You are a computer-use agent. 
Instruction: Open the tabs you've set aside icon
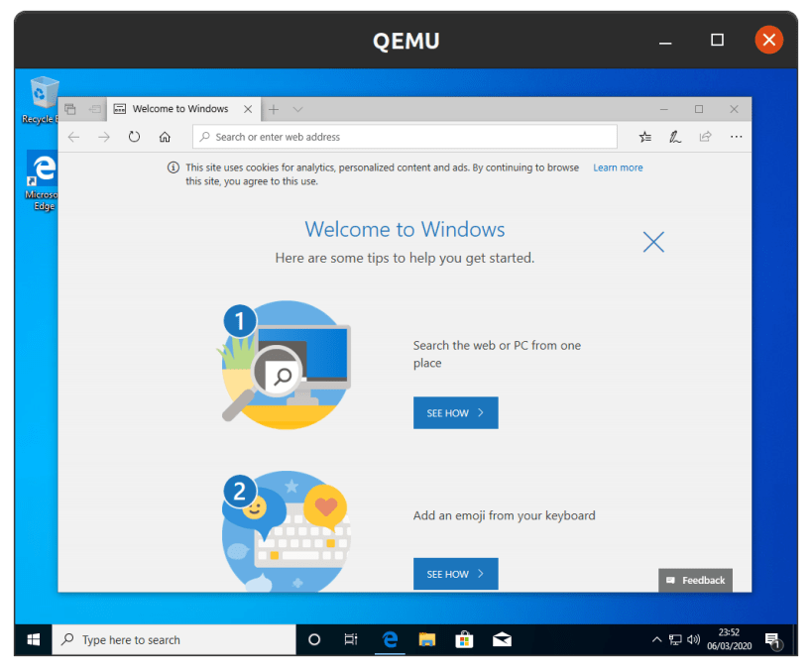coord(70,109)
